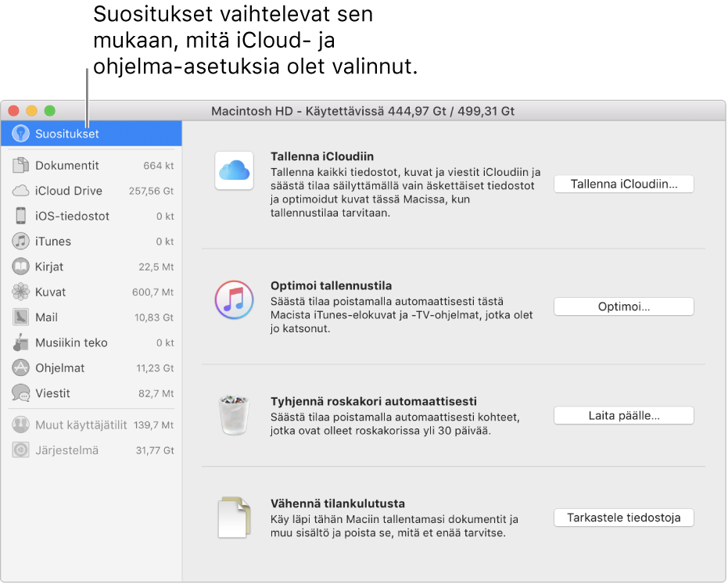Click the document icon beside Vähennä tilankulutusta
The image size is (728, 584).
click(234, 518)
